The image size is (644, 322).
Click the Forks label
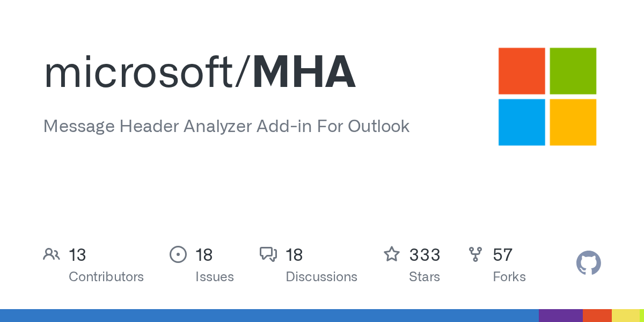click(509, 277)
